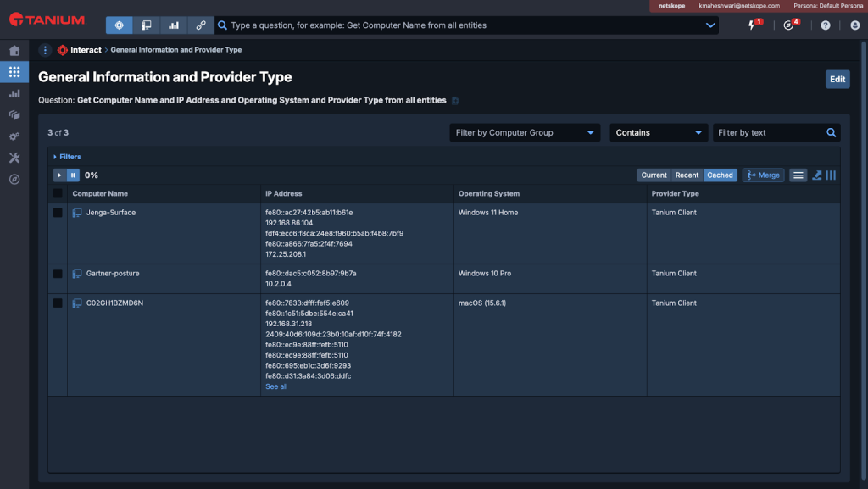Viewport: 868px width, 489px height.
Task: Sort by Operating System column header
Action: point(489,193)
